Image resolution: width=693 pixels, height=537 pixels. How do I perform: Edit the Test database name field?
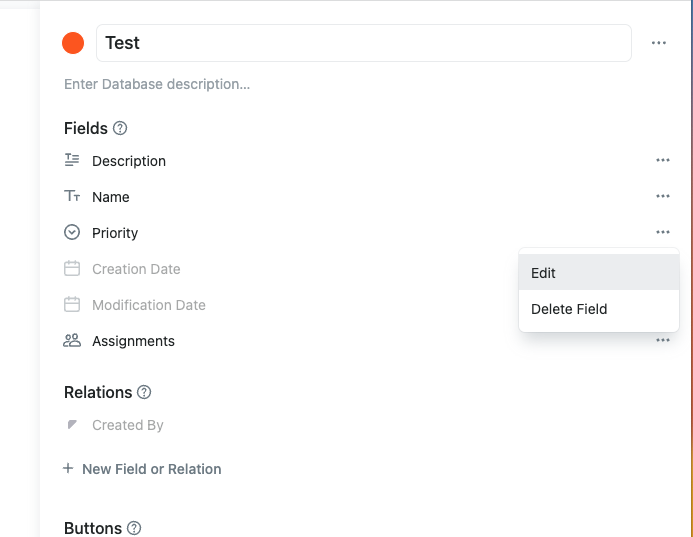364,43
